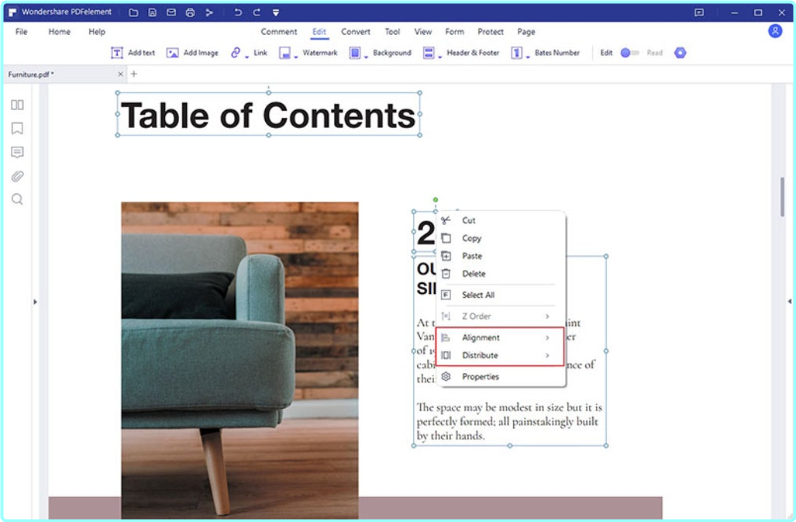Screen dimensions: 796x522
Task: Share file using share icon
Action: pyautogui.click(x=209, y=12)
